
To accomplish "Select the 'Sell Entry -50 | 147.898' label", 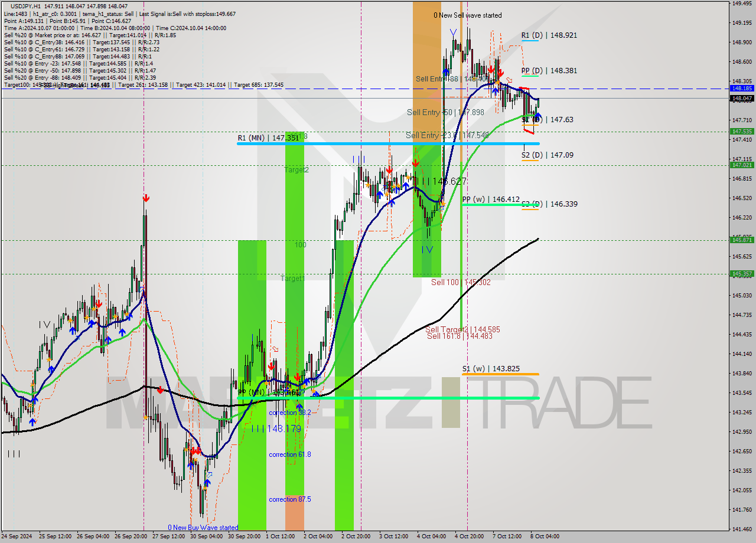I will 445,112.
